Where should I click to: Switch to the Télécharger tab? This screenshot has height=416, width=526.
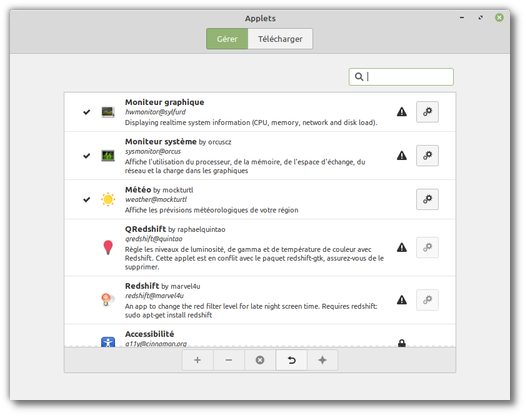pyautogui.click(x=280, y=39)
